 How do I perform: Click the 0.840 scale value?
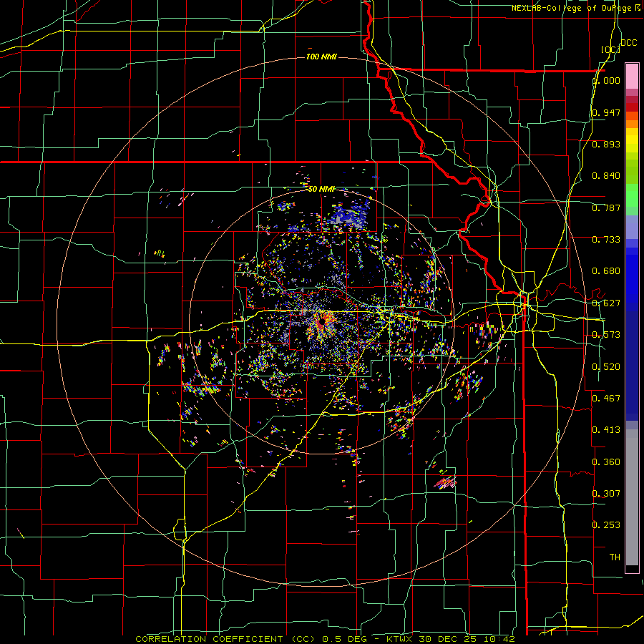(606, 176)
